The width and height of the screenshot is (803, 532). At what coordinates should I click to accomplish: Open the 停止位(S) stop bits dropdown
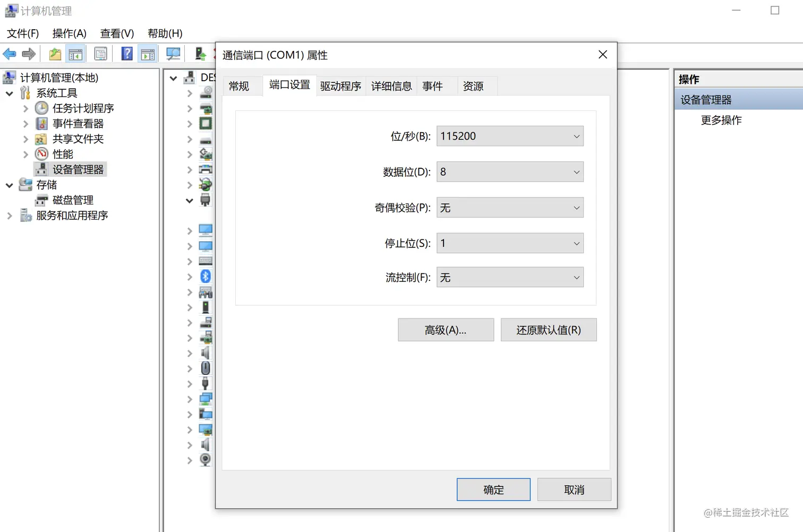[510, 243]
